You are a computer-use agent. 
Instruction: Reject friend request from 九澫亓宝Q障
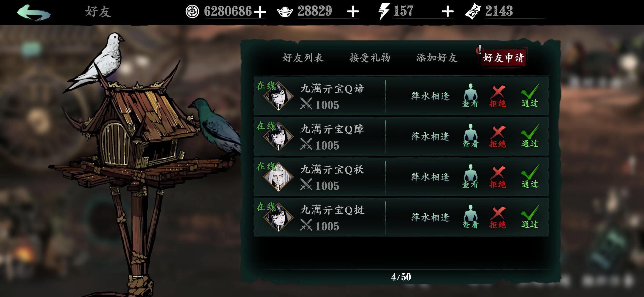[498, 136]
